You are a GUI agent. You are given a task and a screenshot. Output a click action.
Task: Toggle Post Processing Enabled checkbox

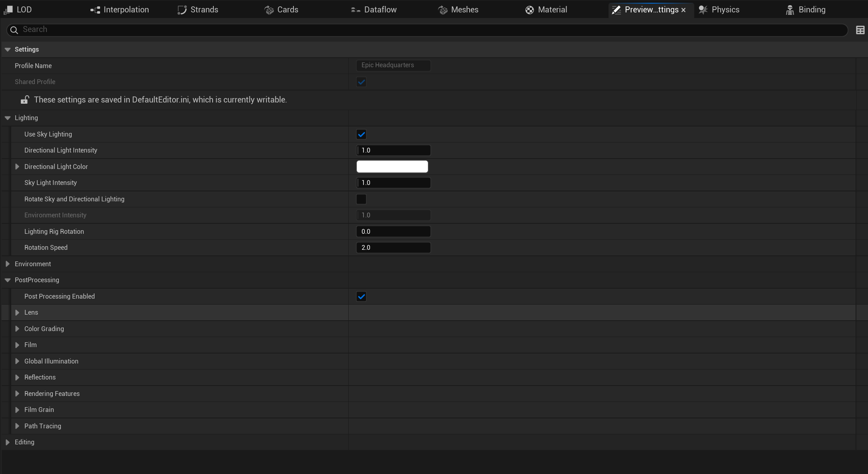tap(361, 297)
